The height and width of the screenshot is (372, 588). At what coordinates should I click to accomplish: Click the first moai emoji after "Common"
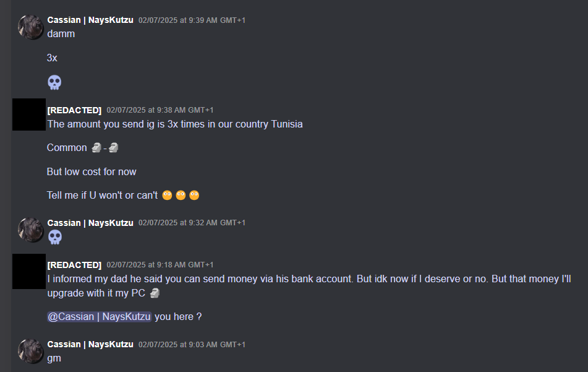[x=96, y=148]
